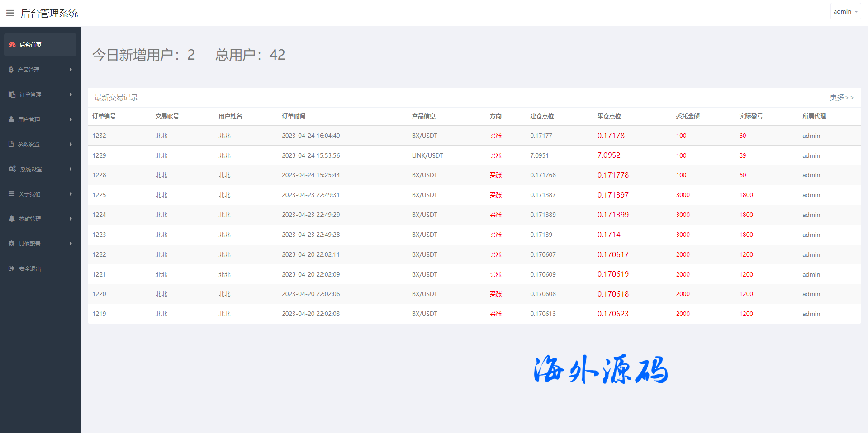The width and height of the screenshot is (868, 433).
Task: Expand the 其他配置 submenu arrow
Action: pyautogui.click(x=71, y=244)
